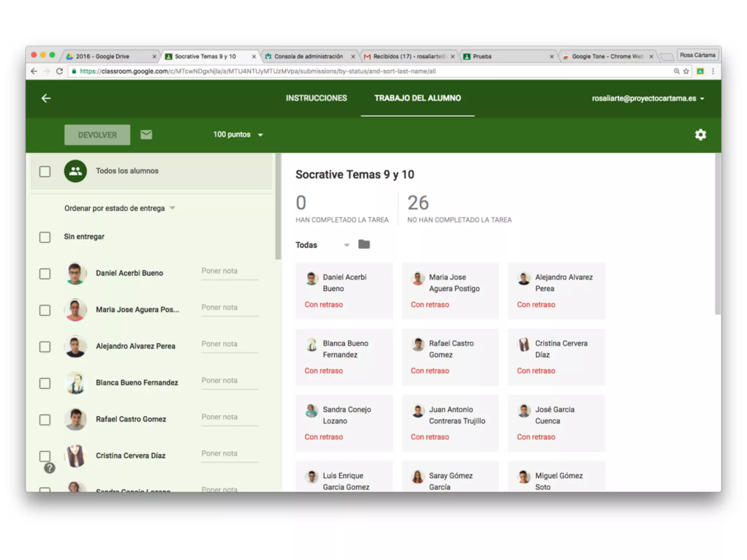Click the email envelope icon
The image size is (747, 560).
pyautogui.click(x=146, y=135)
